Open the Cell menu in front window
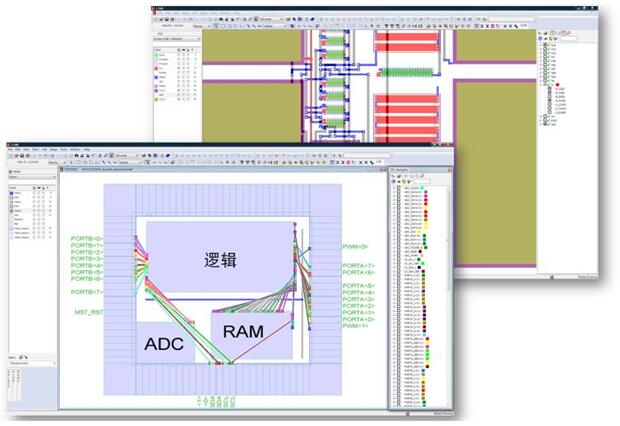The image size is (620, 426). 44,149
